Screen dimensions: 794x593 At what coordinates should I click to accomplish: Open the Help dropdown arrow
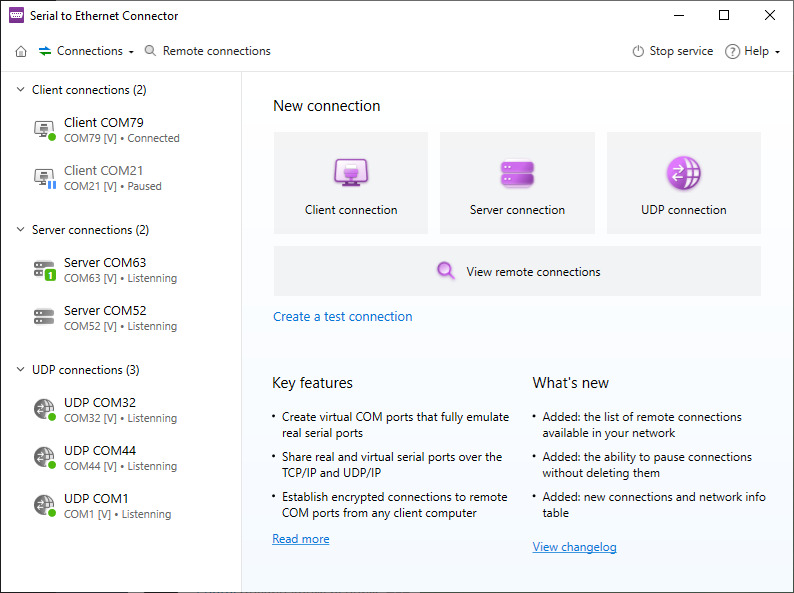[x=777, y=52]
